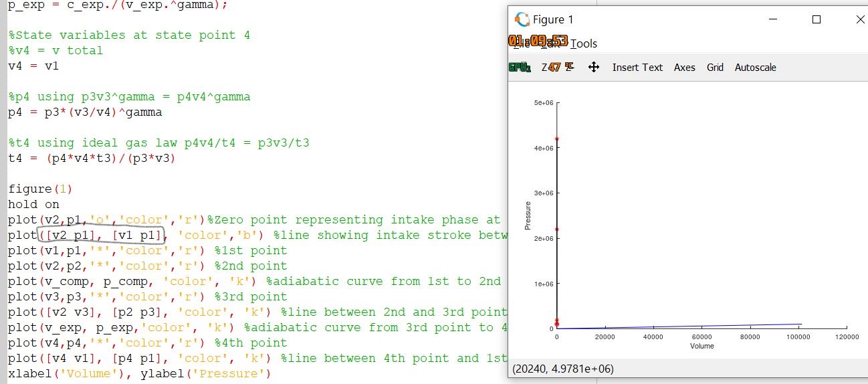Toggle Axes visibility in the figure toolbar
The image size is (868, 384).
tap(684, 68)
